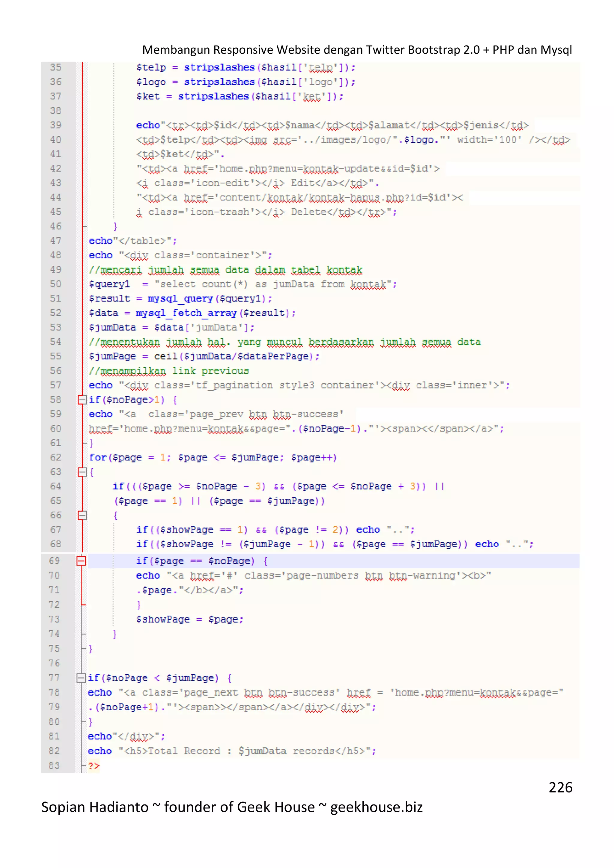The height and width of the screenshot is (868, 614).
Task: Click the 'tf_pagination style3 container' echo line
Action: point(299,385)
